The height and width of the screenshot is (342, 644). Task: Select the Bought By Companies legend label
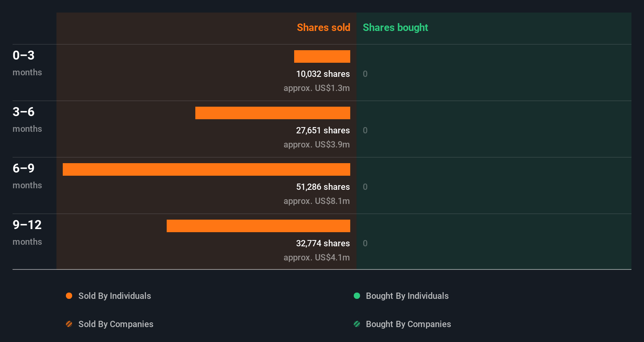[408, 324]
